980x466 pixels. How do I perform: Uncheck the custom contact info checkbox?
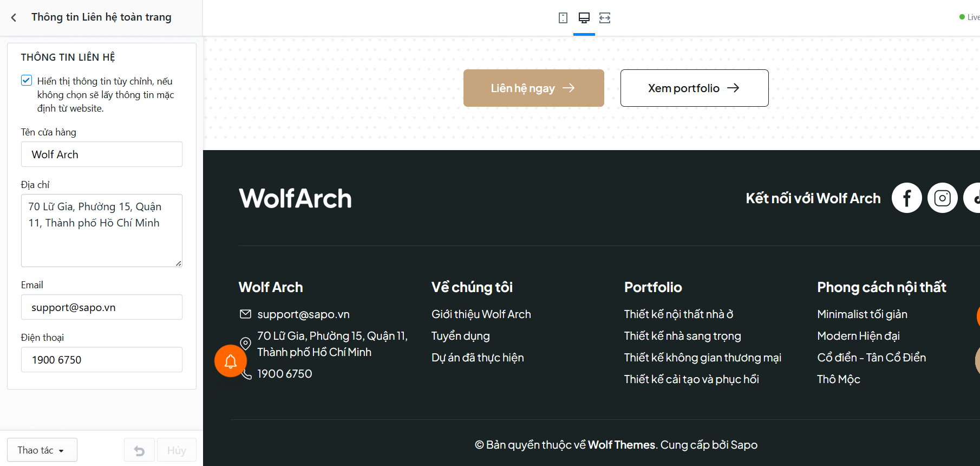[x=27, y=81]
